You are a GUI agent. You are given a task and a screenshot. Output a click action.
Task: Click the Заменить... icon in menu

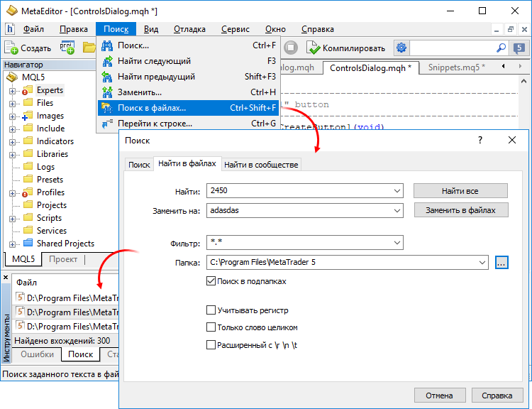click(x=107, y=92)
